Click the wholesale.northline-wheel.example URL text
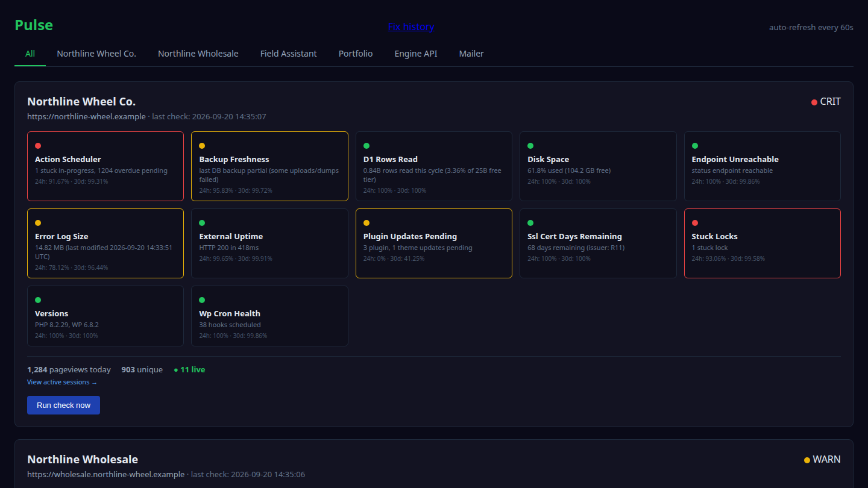 [x=106, y=474]
